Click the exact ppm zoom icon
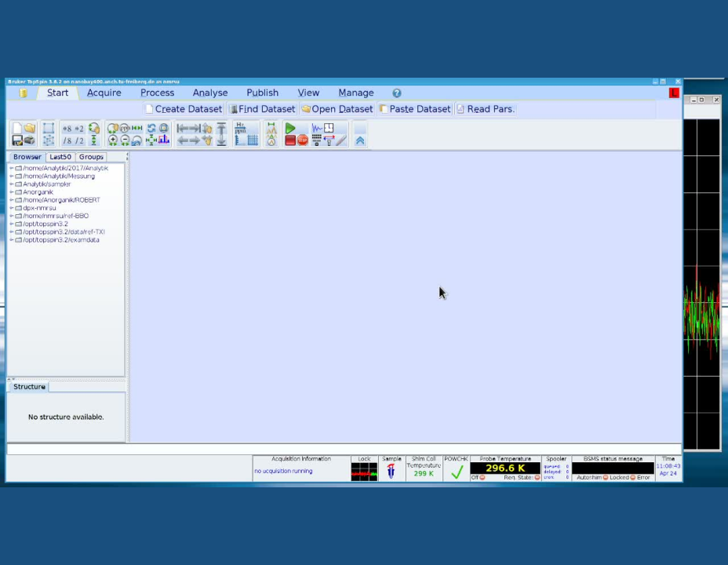Screen dimensions: 728x565 tap(125, 128)
